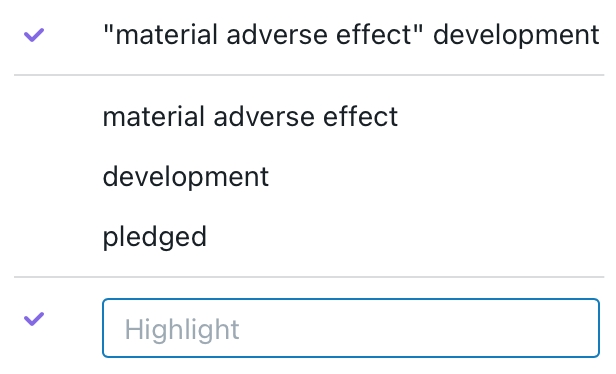
Task: Click the word development in the middle list
Action: point(186,177)
